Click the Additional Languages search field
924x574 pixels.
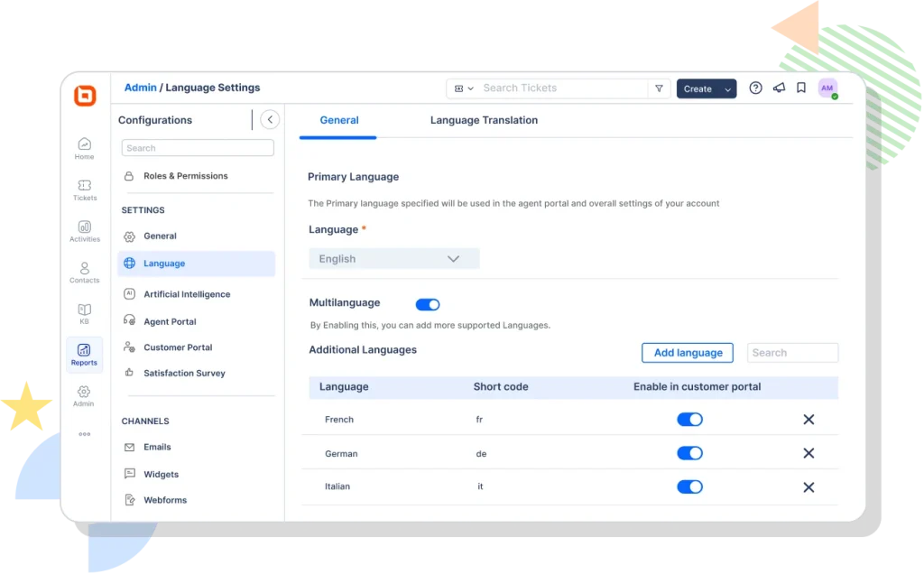pyautogui.click(x=791, y=352)
